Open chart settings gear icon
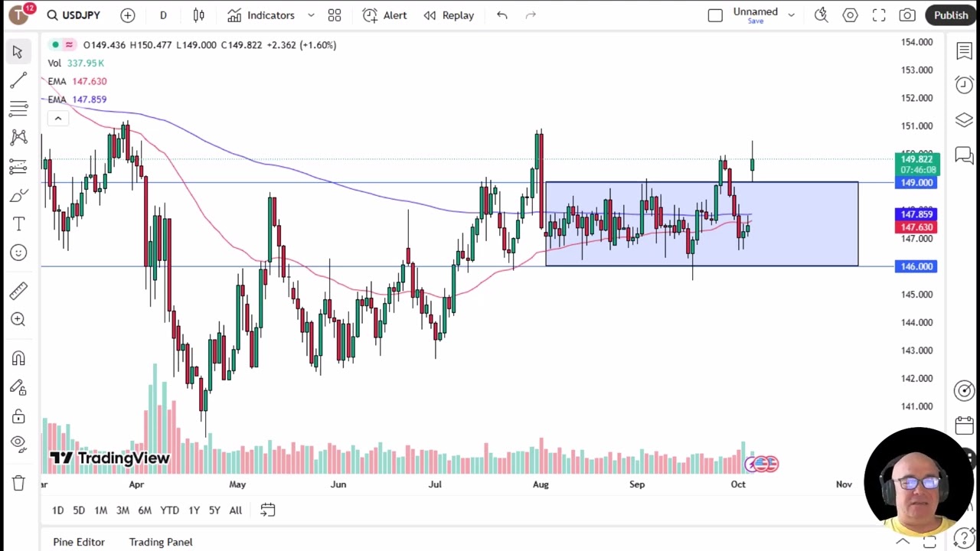This screenshot has width=980, height=551. [x=850, y=15]
